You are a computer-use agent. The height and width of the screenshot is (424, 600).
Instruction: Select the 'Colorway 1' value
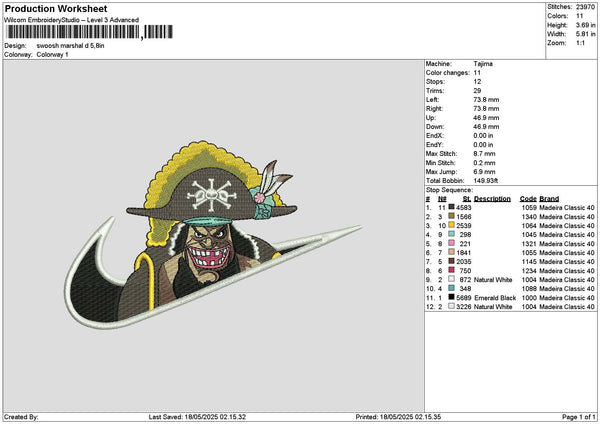[x=52, y=55]
